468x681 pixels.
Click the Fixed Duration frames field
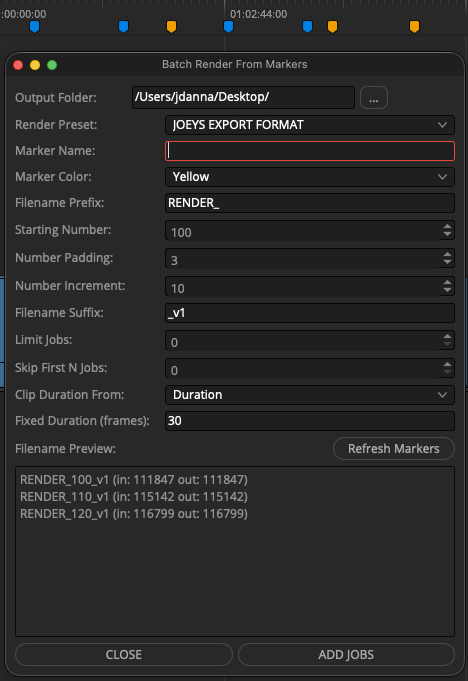pos(310,421)
